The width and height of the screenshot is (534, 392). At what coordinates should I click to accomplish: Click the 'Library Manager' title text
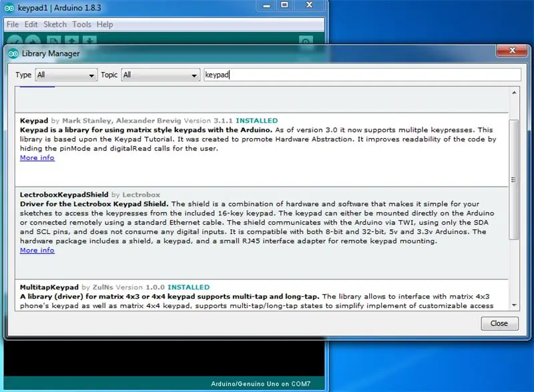click(x=51, y=53)
